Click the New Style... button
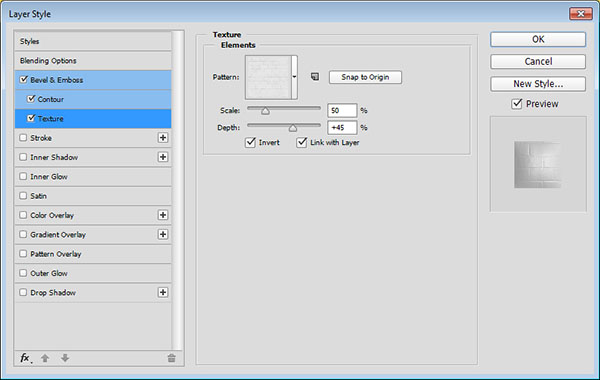 click(x=538, y=84)
